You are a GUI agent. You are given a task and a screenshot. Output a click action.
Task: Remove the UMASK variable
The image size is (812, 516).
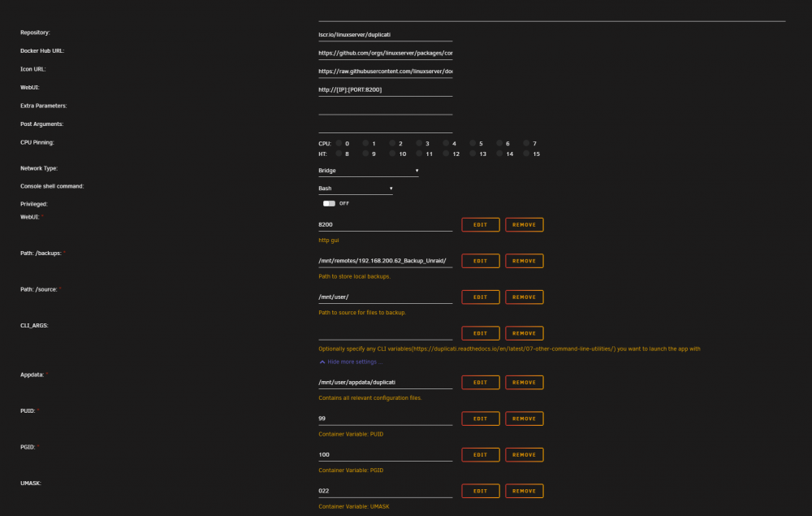coord(524,491)
